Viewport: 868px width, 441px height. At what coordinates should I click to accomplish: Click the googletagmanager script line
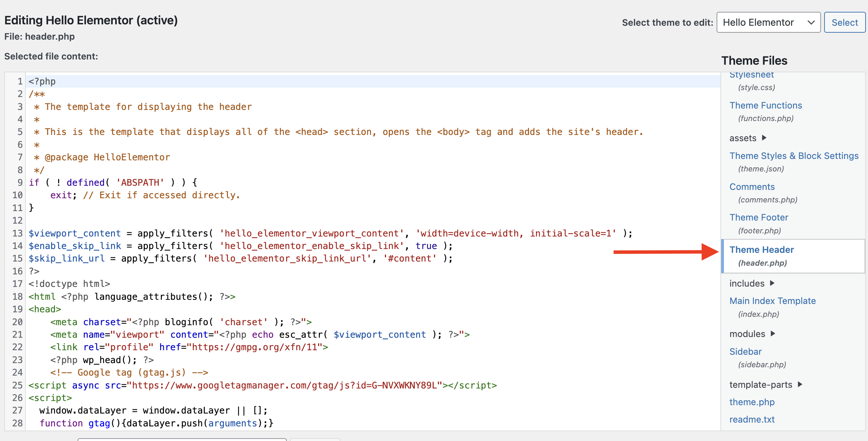(x=263, y=385)
